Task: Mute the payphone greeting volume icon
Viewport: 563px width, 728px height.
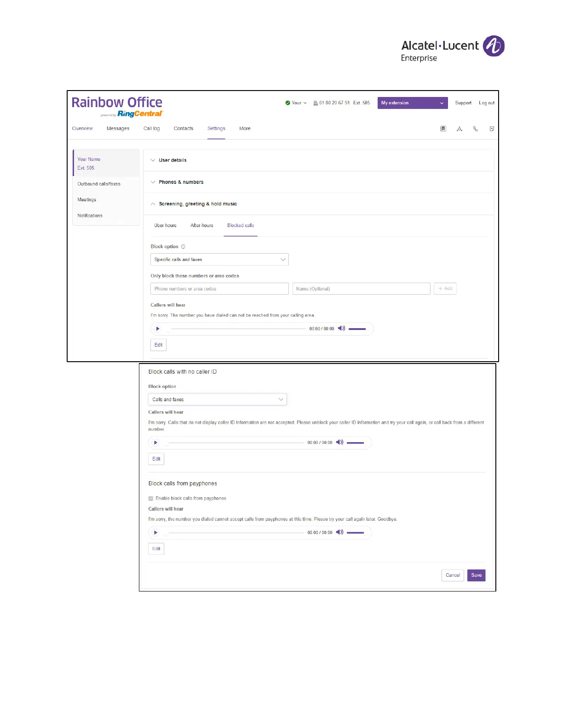Action: [x=340, y=532]
